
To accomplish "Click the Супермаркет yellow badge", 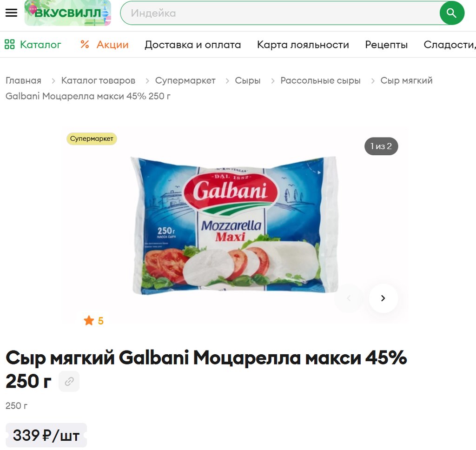I will [92, 139].
